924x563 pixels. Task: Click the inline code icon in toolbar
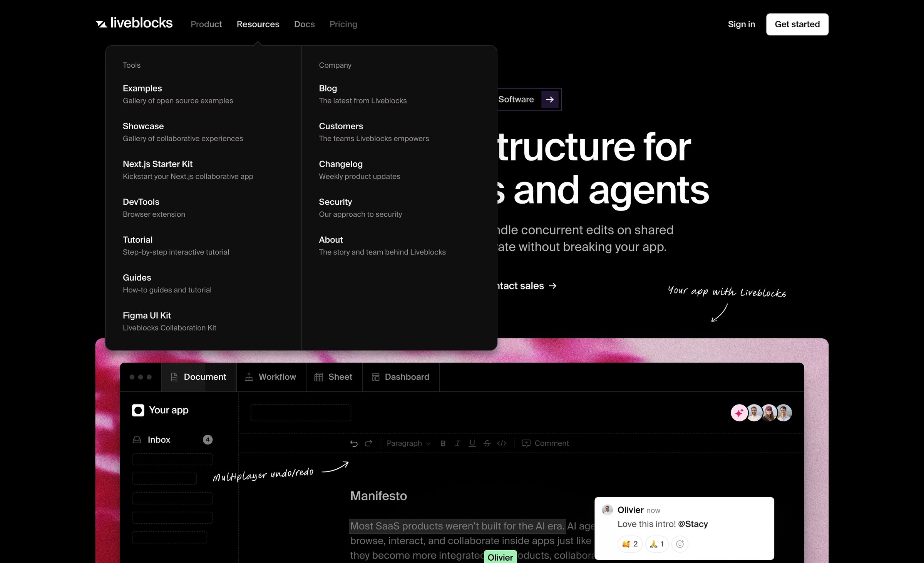502,443
